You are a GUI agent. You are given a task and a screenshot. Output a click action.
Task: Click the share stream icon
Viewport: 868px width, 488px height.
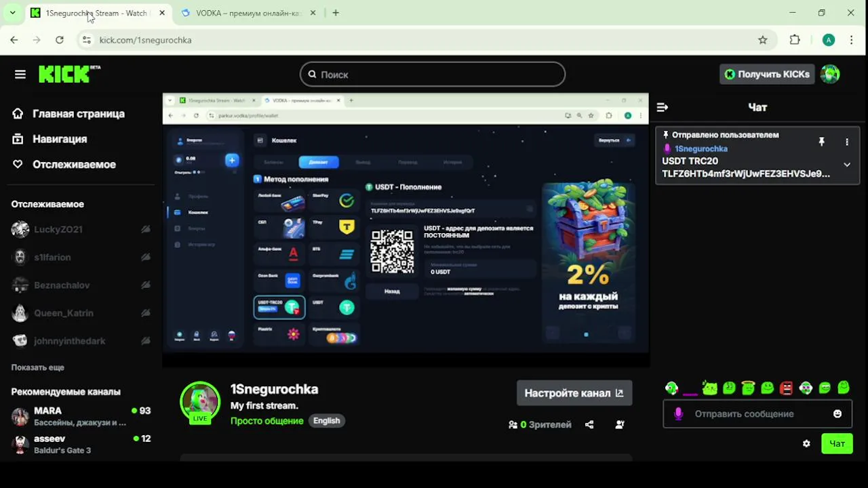click(589, 424)
